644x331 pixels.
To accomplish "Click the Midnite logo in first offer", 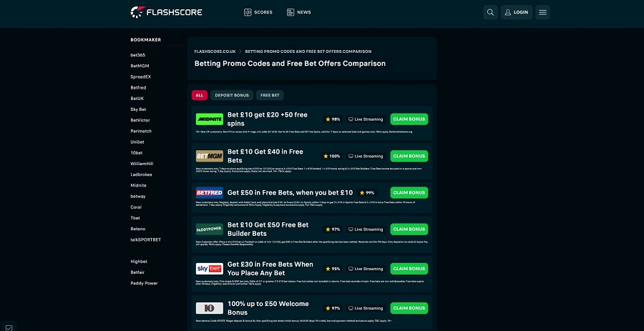I will click(210, 119).
